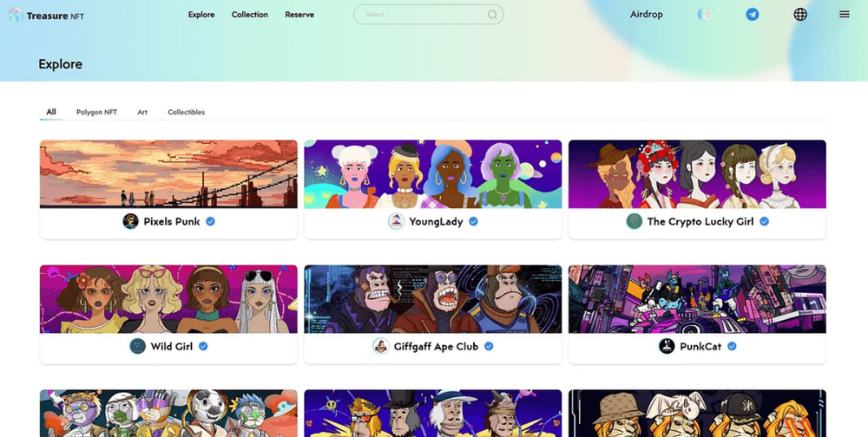Click the Treasure NFT logo
868x437 pixels.
tap(47, 15)
